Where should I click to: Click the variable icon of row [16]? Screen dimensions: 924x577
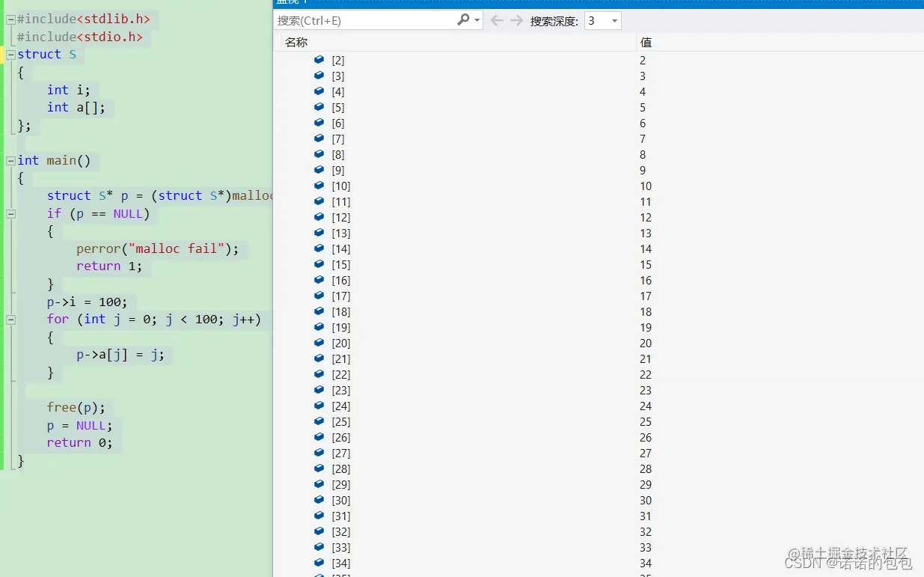coord(319,280)
